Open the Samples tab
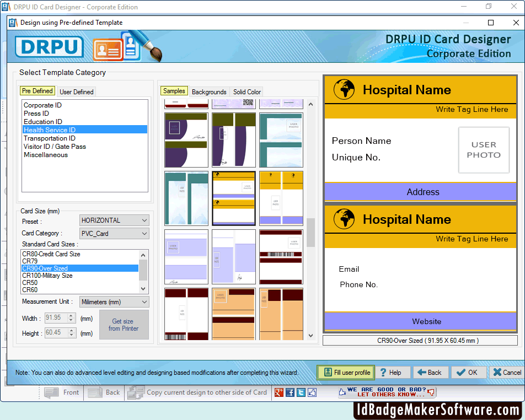Image resolution: width=525 pixels, height=420 pixels. point(174,91)
